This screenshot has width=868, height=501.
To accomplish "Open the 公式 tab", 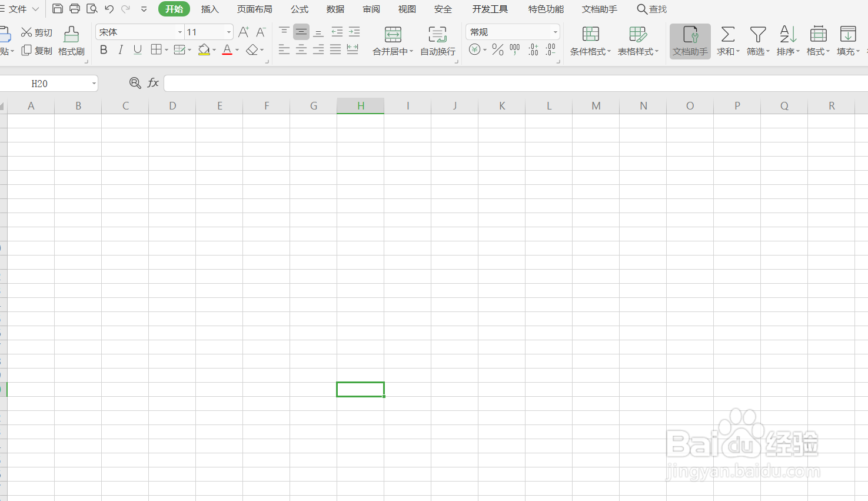I will coord(300,9).
